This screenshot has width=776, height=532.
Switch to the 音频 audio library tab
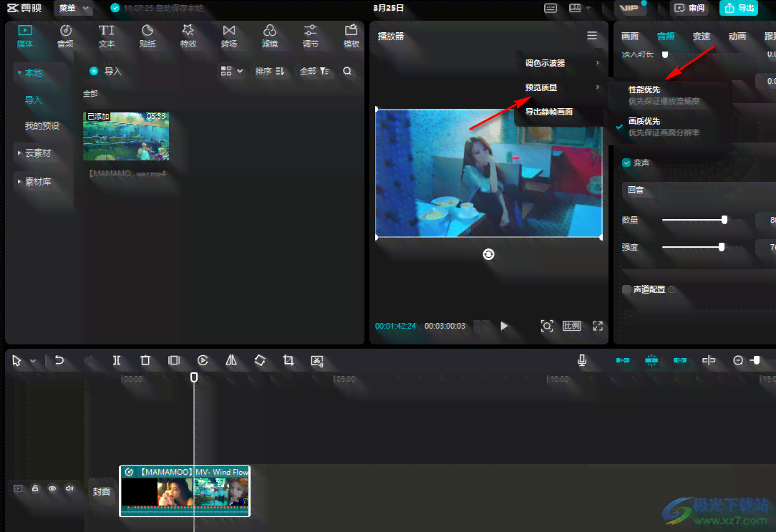pyautogui.click(x=65, y=37)
